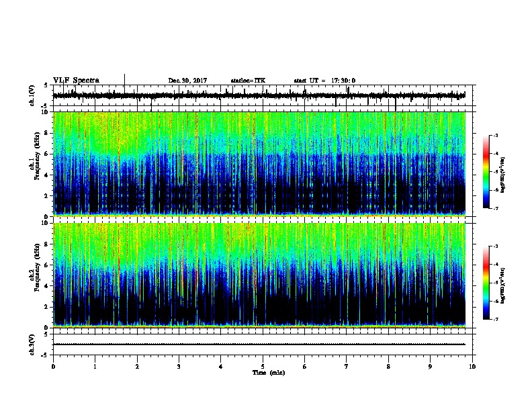
Task: Click the "0" tick on the Time axis
Action: click(x=53, y=367)
